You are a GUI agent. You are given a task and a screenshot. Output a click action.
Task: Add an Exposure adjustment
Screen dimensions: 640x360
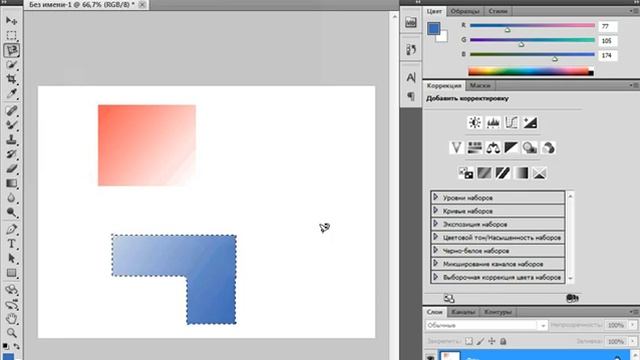530,122
